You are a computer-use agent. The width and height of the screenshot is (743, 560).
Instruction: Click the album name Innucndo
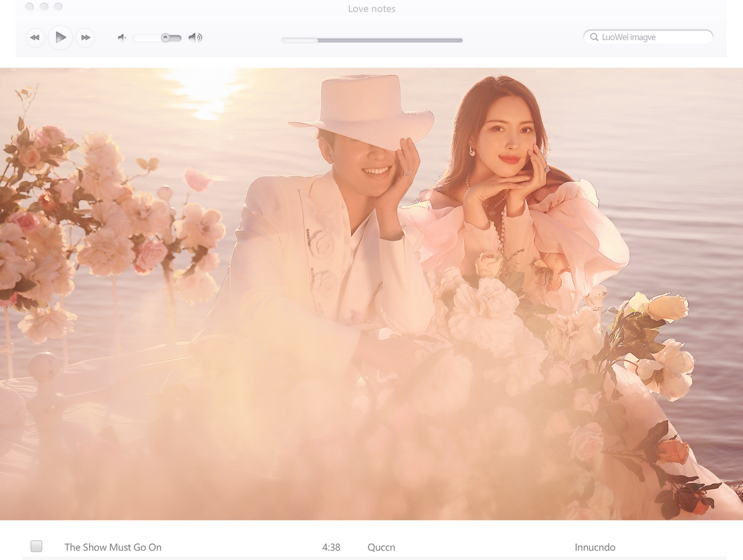pos(595,547)
